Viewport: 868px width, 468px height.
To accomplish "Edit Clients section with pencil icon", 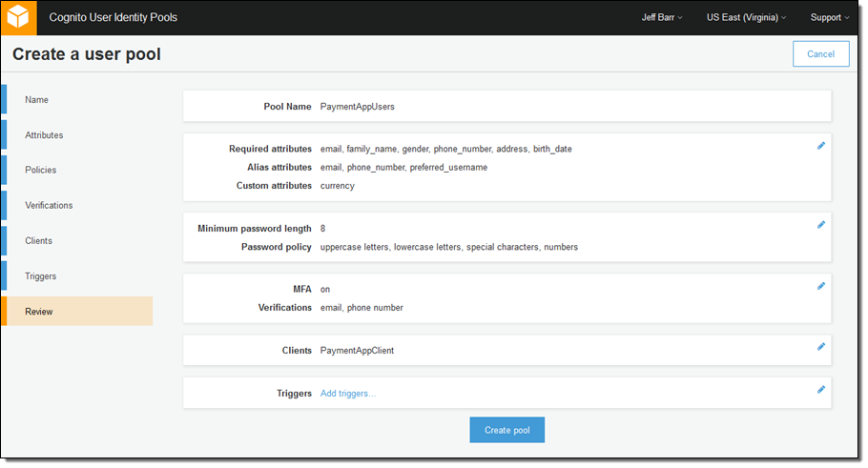I will [820, 347].
